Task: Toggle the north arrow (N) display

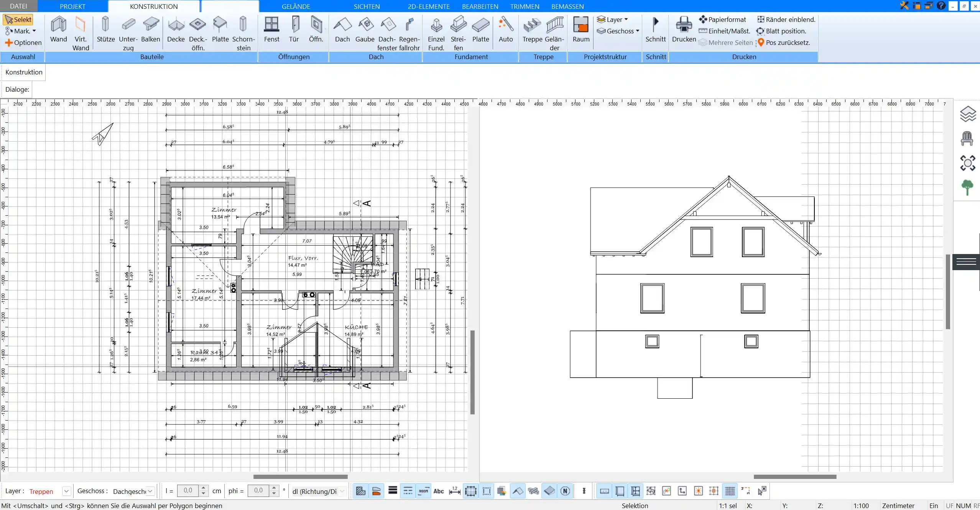Action: tap(565, 491)
